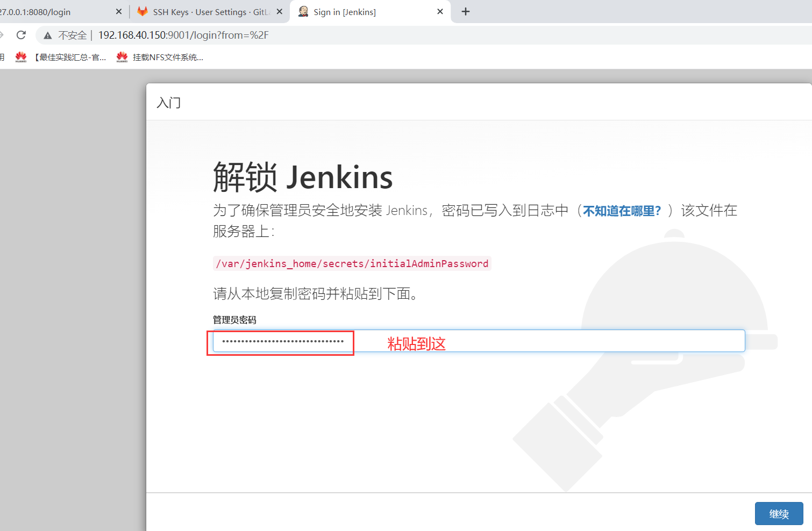The width and height of the screenshot is (812, 531).
Task: Click the not-secure warning icon in address bar
Action: coord(48,35)
